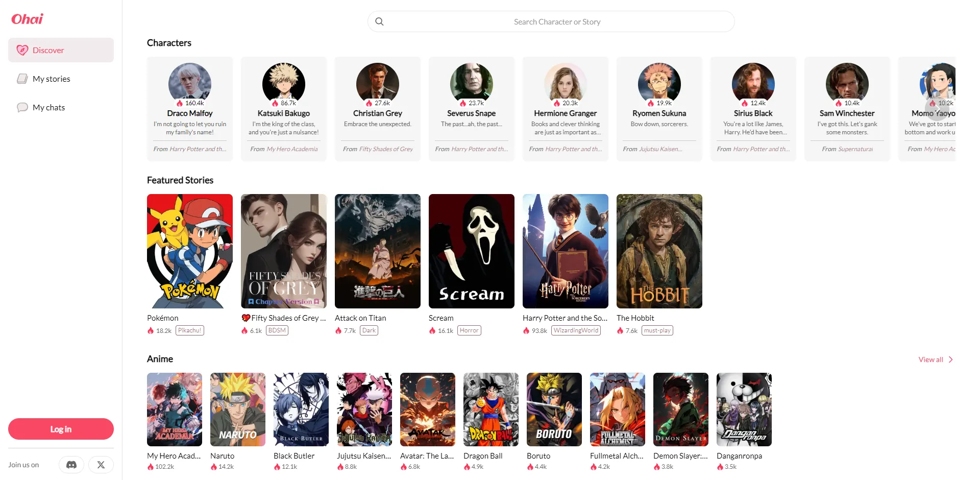Select the Pikachu! tag under Pokémon
Viewport: 980px width, 480px height.
[x=189, y=330]
